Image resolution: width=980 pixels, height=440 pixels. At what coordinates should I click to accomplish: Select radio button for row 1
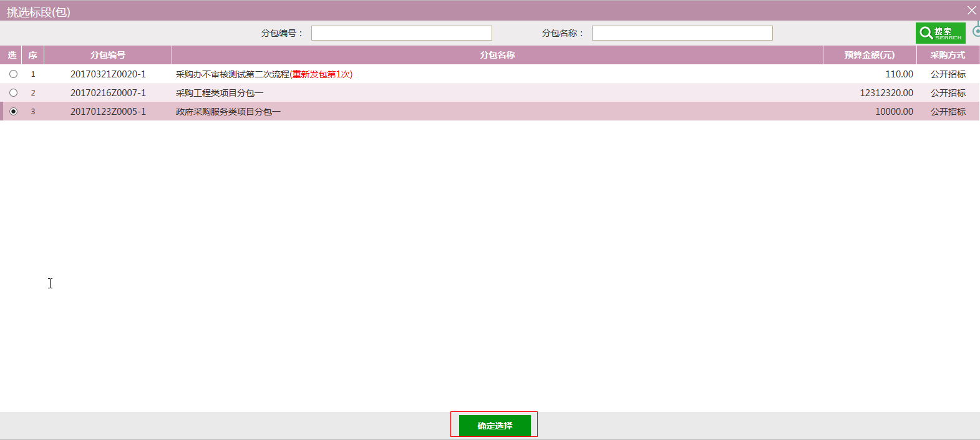pyautogui.click(x=13, y=74)
